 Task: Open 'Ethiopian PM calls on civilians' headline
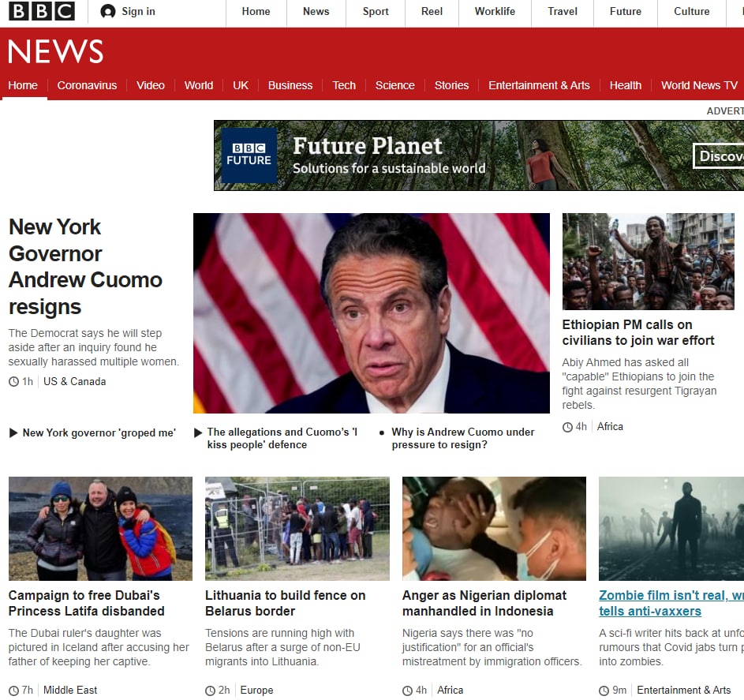click(638, 333)
